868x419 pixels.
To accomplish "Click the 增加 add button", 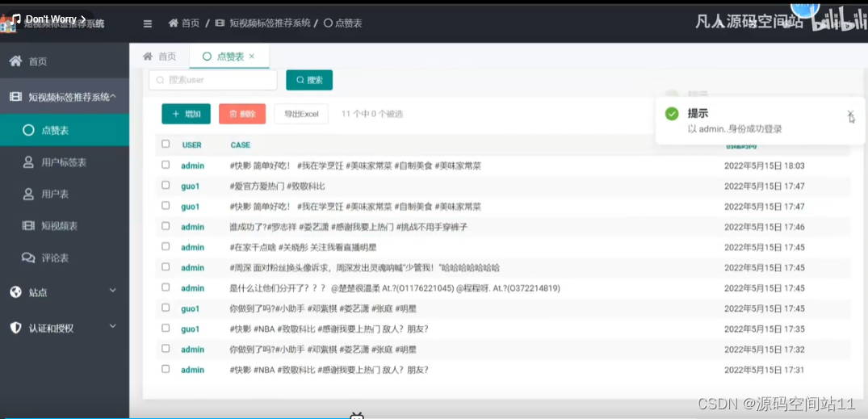I will pyautogui.click(x=186, y=114).
